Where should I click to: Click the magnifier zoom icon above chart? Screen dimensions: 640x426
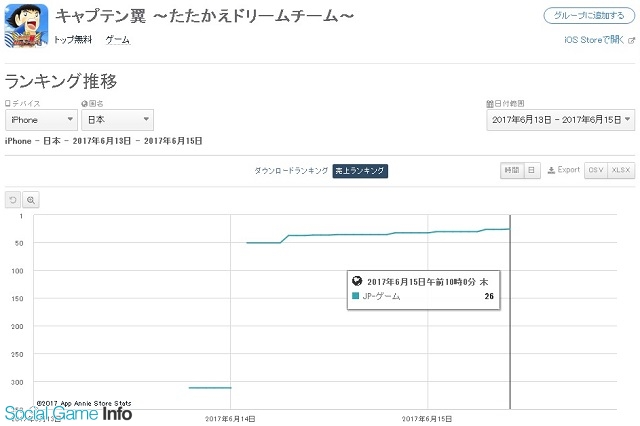point(31,200)
